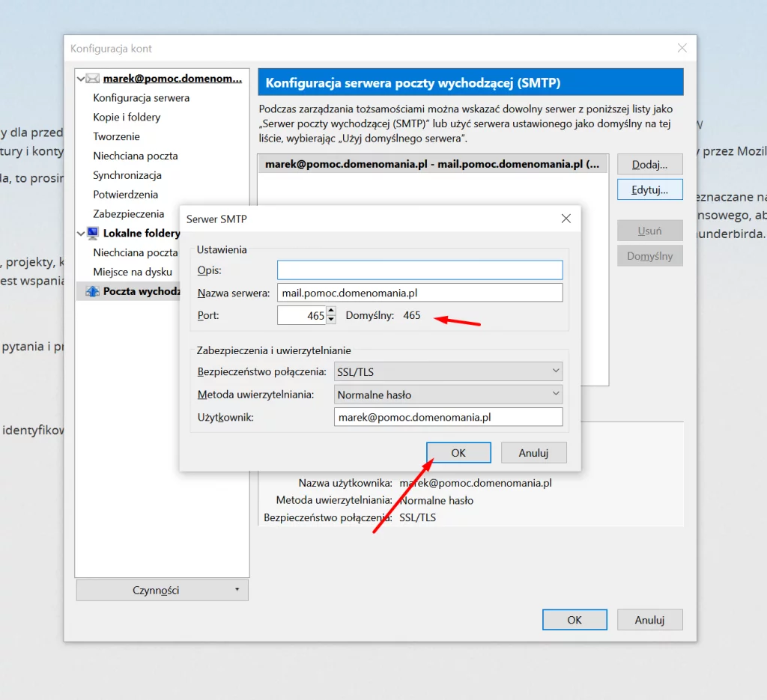Collapse the marek@pomoc.domenomania account tree
Screen dimensions: 767x700
pos(81,79)
